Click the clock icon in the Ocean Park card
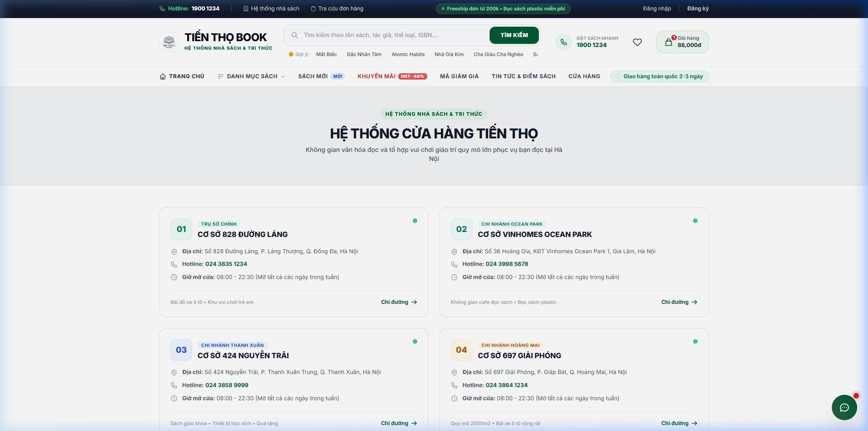The height and width of the screenshot is (431, 868). [454, 277]
